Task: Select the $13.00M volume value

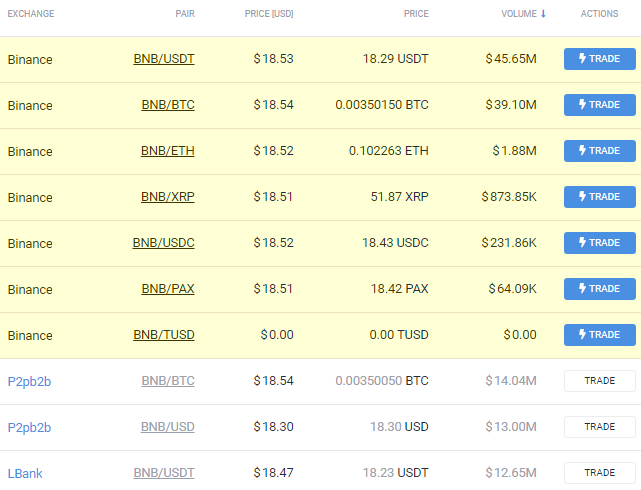Action: click(511, 427)
